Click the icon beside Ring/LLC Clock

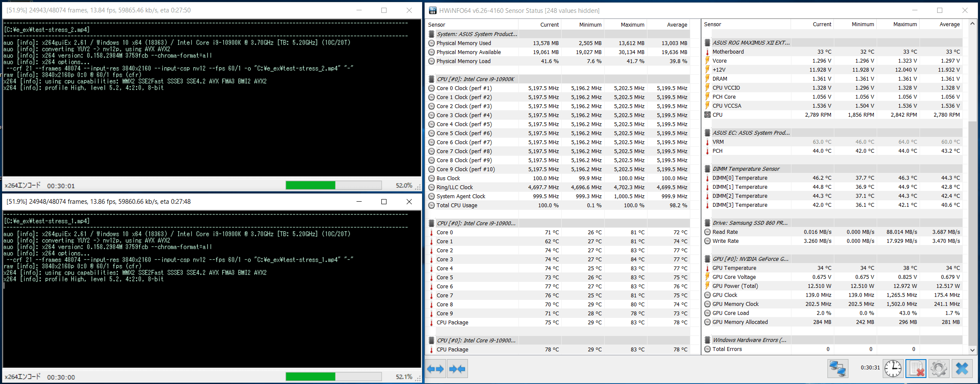[x=432, y=187]
